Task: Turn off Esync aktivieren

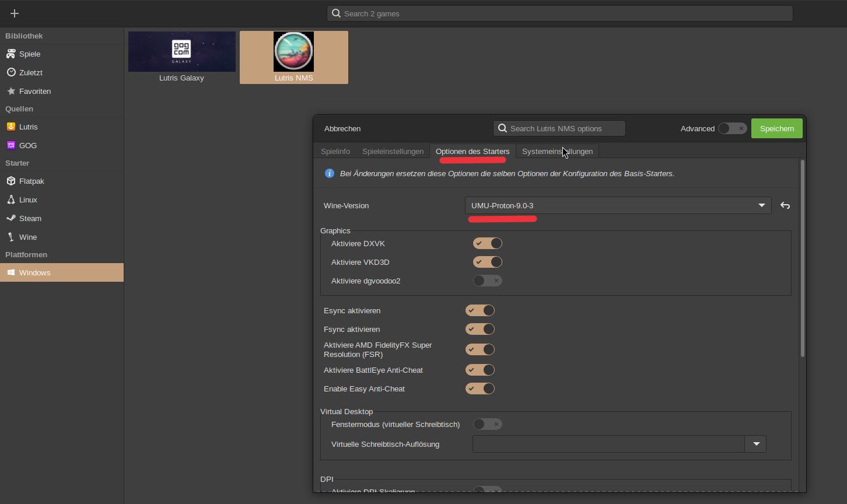Action: [480, 310]
